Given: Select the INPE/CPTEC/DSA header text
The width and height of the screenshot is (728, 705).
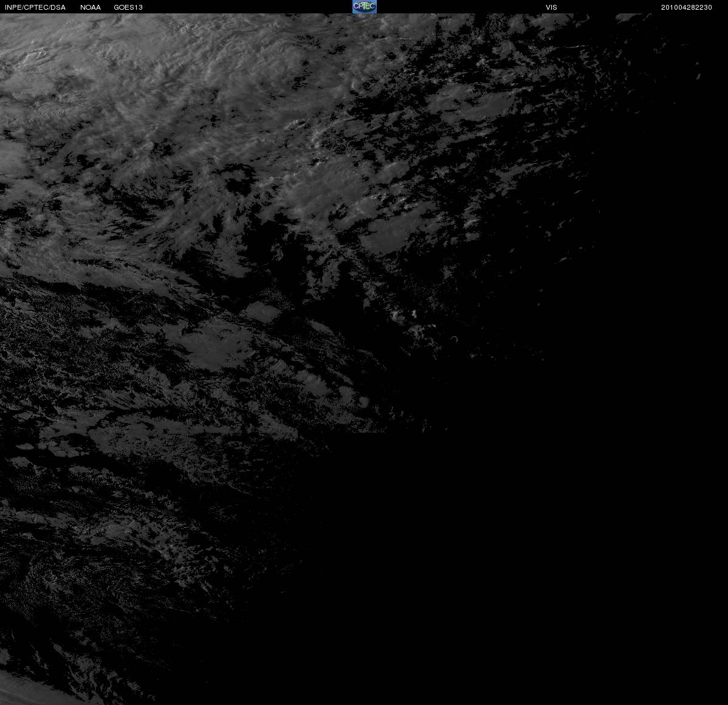Looking at the screenshot, I should (x=35, y=7).
